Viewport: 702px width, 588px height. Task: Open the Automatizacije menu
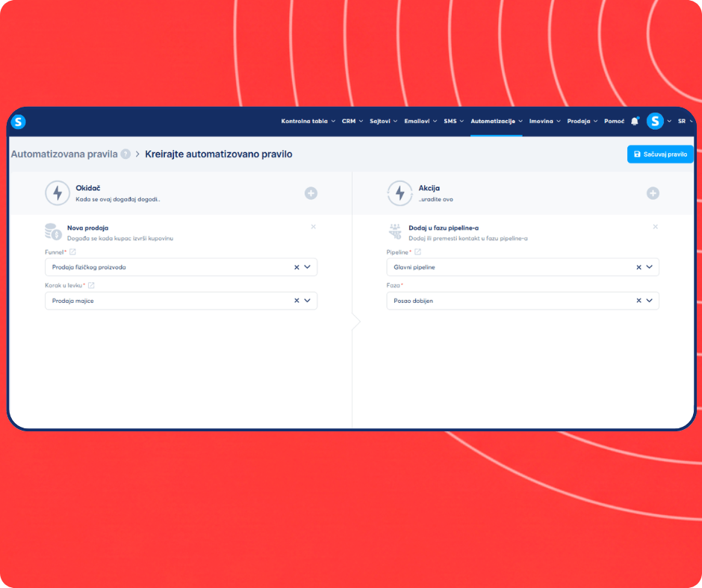(x=497, y=122)
